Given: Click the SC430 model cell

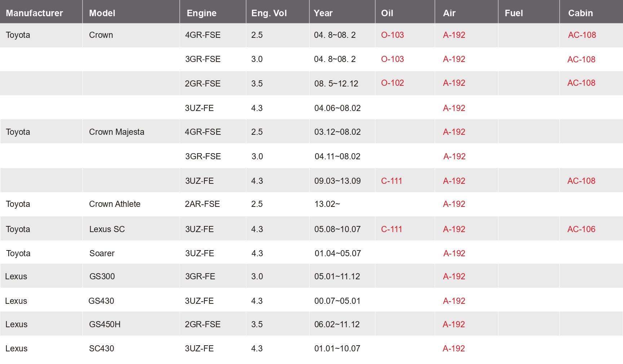Looking at the screenshot, I should point(101,349).
